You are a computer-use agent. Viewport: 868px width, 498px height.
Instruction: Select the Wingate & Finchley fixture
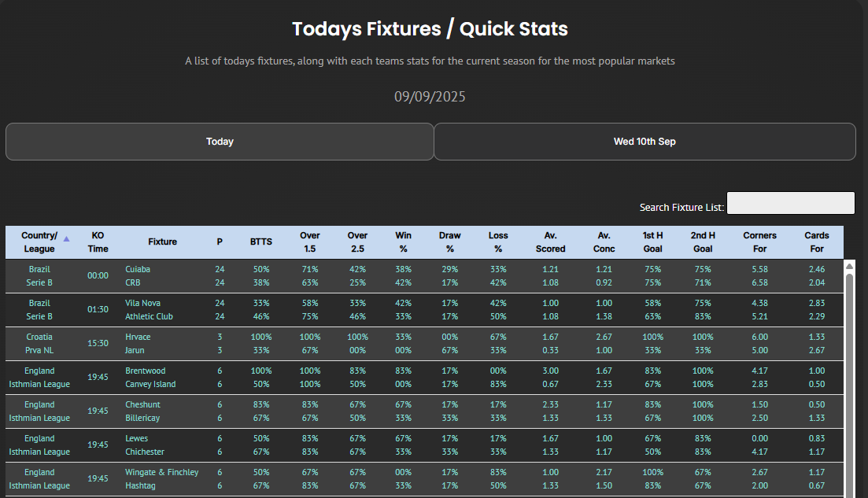click(x=161, y=472)
